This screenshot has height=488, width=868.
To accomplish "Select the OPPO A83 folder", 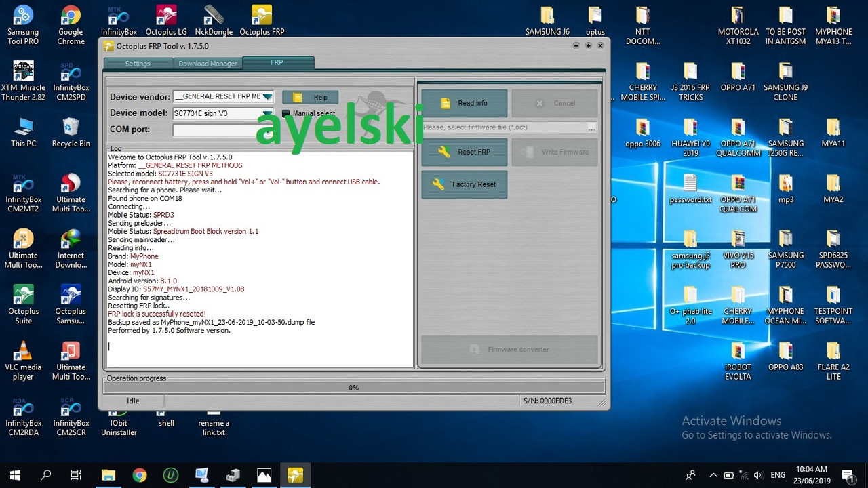I will click(785, 356).
